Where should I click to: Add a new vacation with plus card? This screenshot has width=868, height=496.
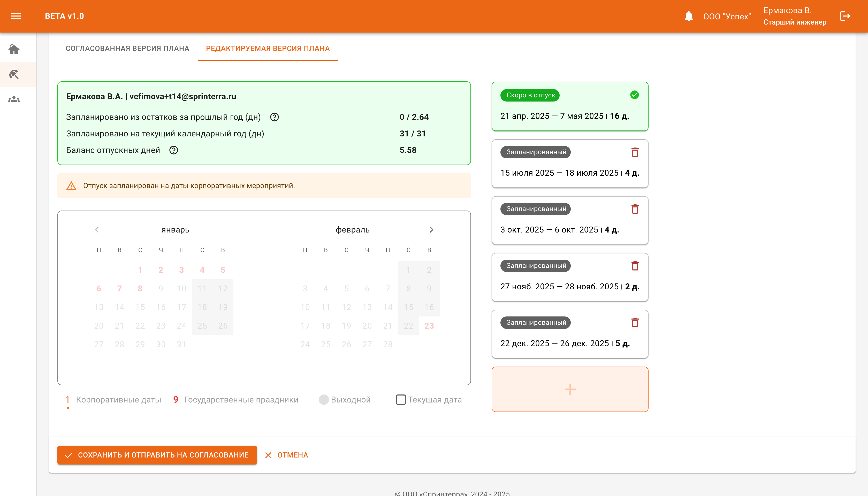click(570, 389)
